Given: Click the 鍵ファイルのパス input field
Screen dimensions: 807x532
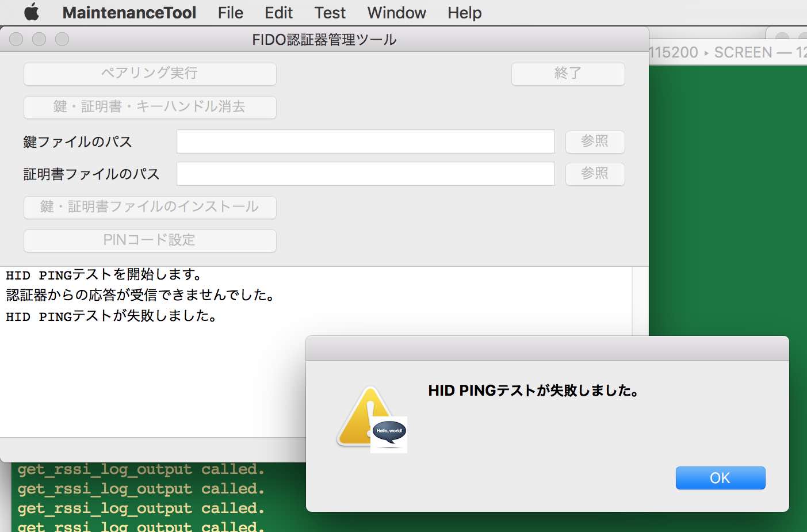Looking at the screenshot, I should click(x=365, y=141).
